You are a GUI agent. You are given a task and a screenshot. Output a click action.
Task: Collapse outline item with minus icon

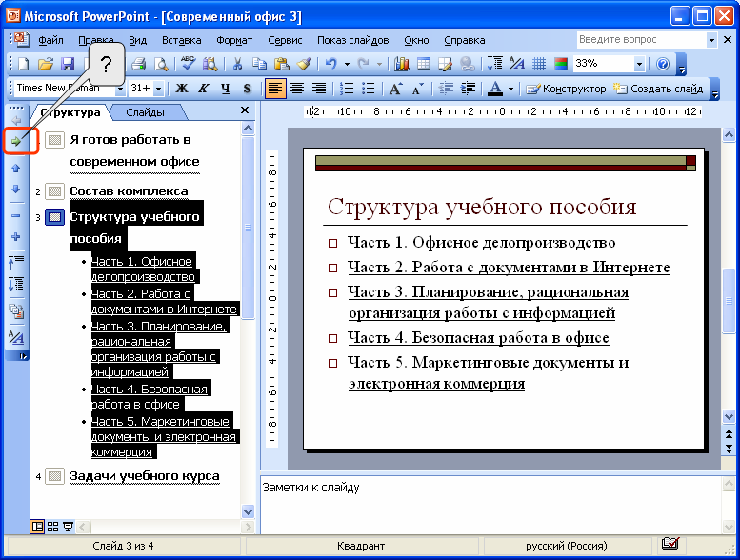[x=15, y=215]
